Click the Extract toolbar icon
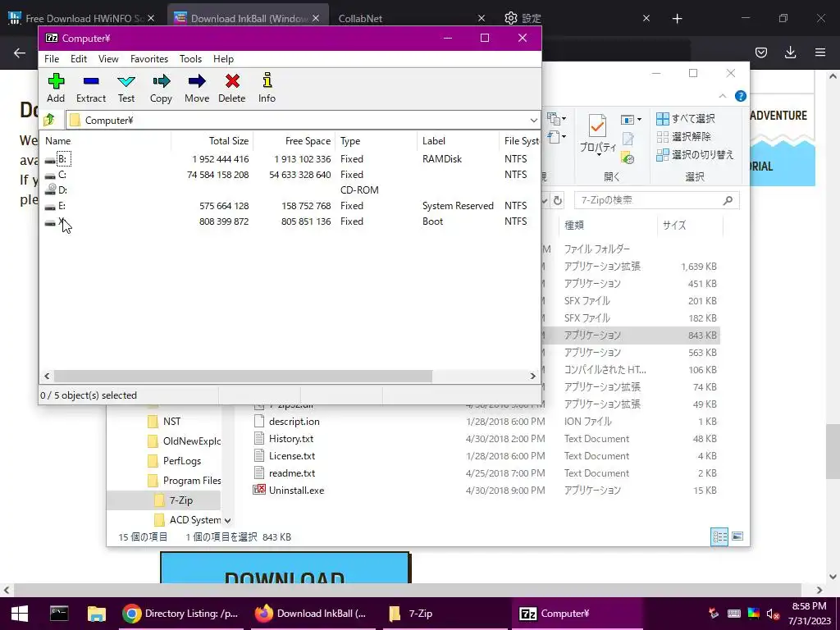Viewport: 840px width, 630px height. [x=91, y=88]
